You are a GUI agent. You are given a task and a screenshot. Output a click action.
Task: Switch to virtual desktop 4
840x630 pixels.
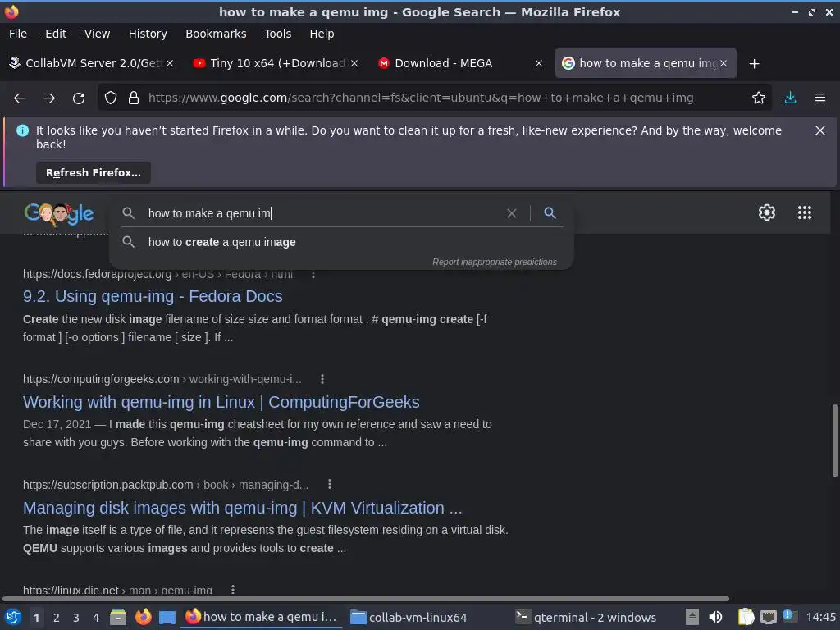point(96,618)
